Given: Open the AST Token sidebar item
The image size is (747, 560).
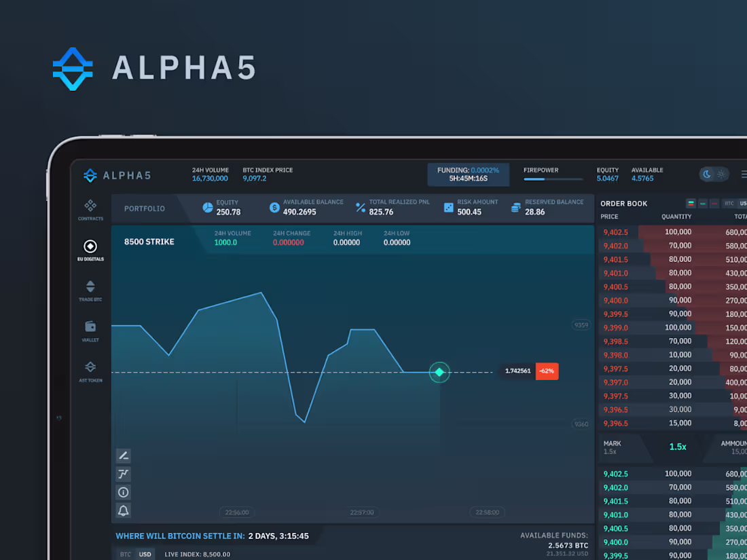Looking at the screenshot, I should [x=90, y=372].
